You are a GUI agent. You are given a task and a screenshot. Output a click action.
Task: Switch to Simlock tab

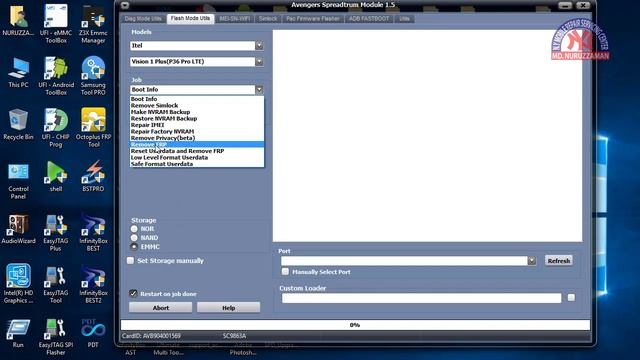tap(268, 19)
